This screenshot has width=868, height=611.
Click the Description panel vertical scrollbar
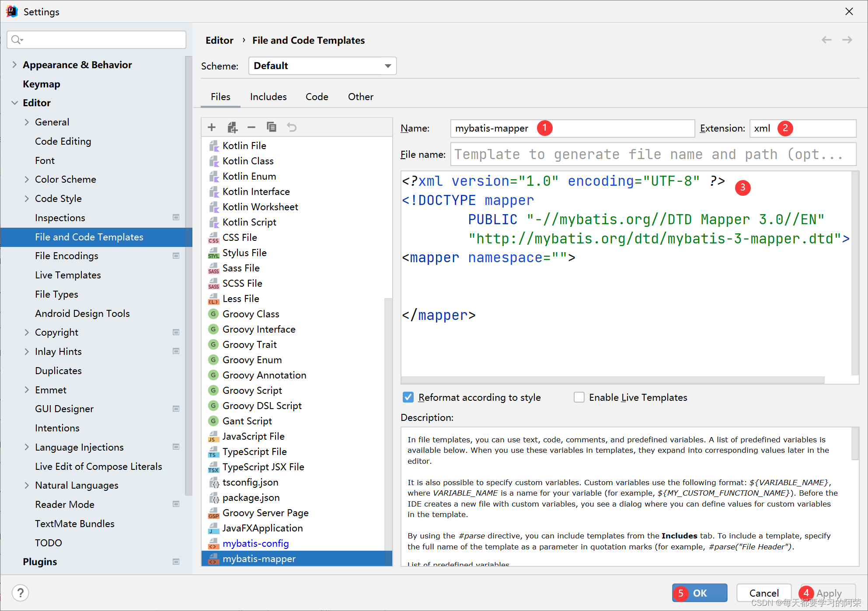855,444
